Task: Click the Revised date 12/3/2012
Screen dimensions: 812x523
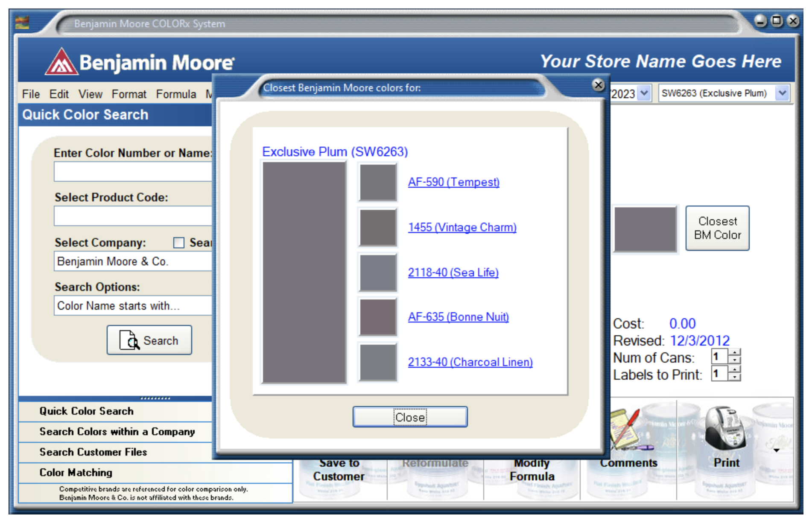Action: tap(699, 341)
